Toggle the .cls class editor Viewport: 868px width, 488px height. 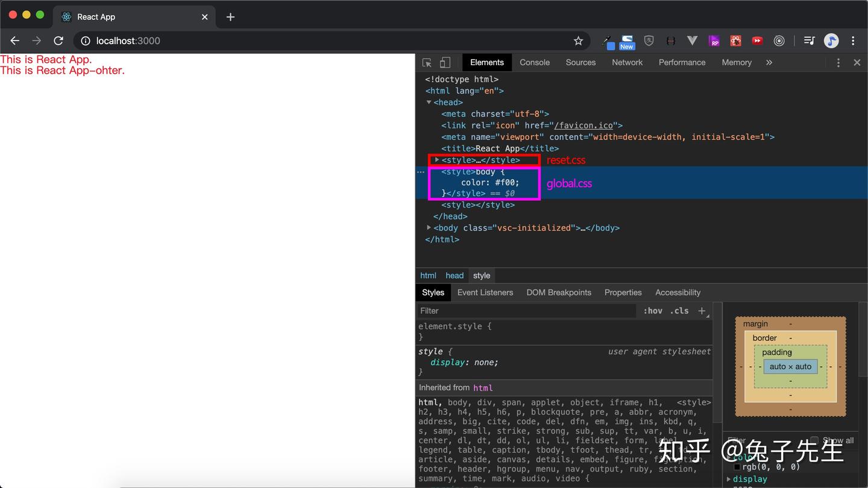tap(679, 311)
